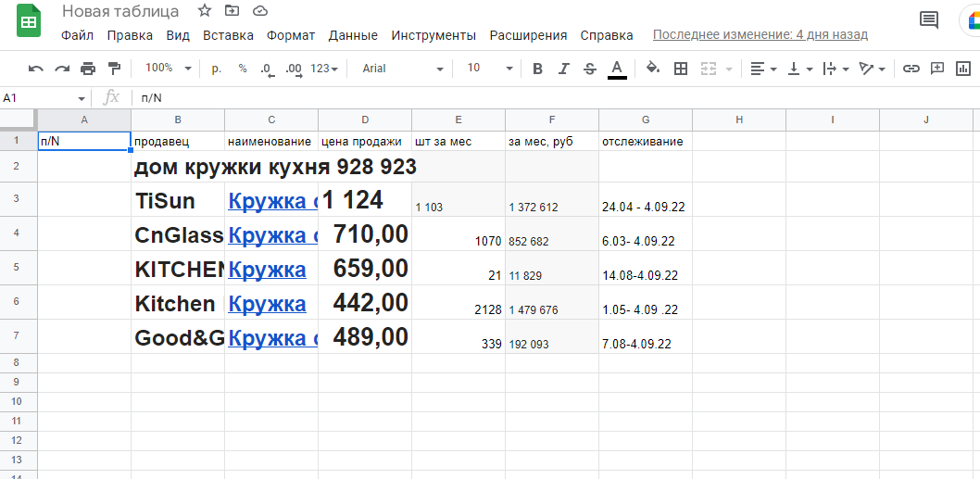Click the Redo arrow icon

(62, 69)
